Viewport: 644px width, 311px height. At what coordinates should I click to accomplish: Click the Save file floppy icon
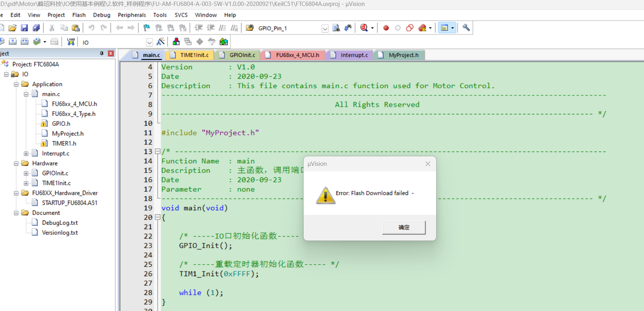[x=24, y=28]
